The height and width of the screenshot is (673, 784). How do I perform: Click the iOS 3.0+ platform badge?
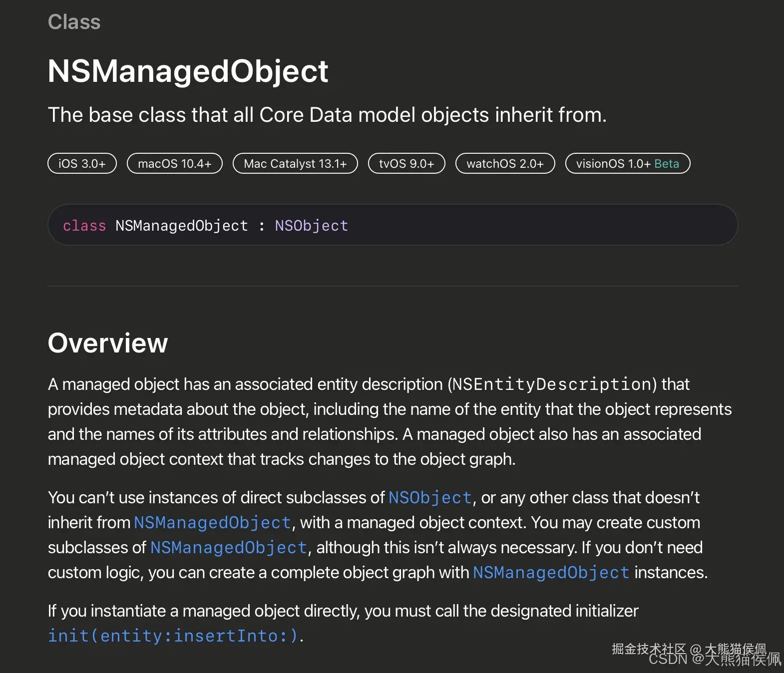pos(82,164)
